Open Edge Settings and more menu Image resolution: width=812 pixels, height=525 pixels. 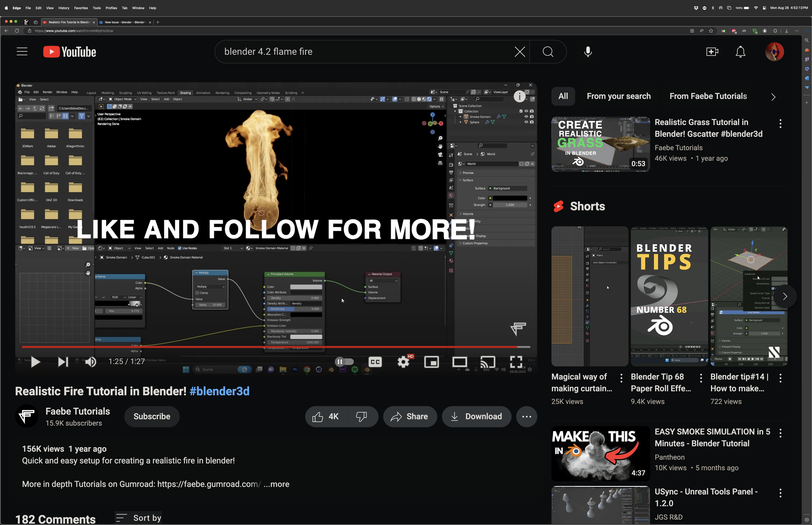pos(797,31)
